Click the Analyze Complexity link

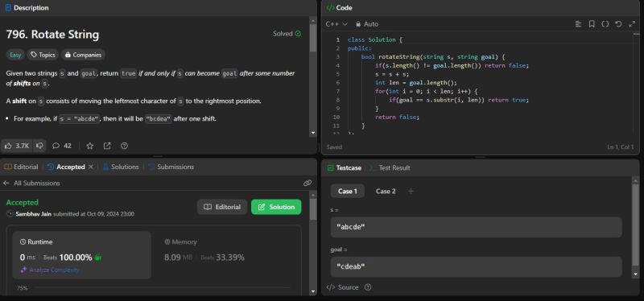coord(50,270)
